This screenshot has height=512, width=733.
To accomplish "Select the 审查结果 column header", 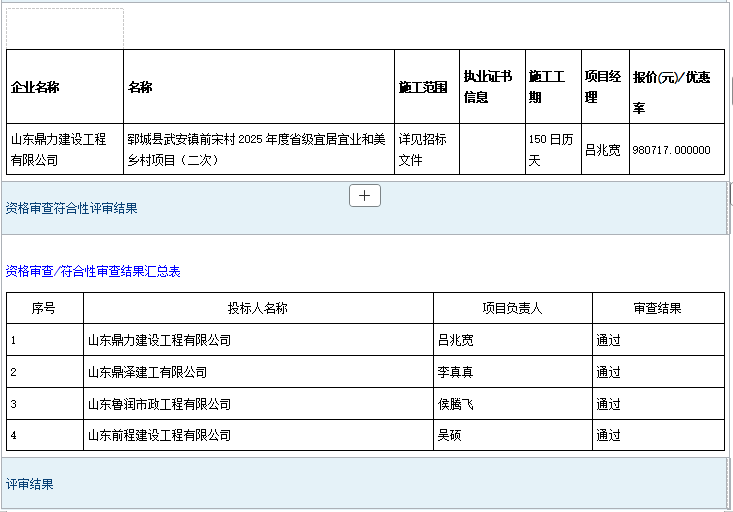I will tap(657, 308).
